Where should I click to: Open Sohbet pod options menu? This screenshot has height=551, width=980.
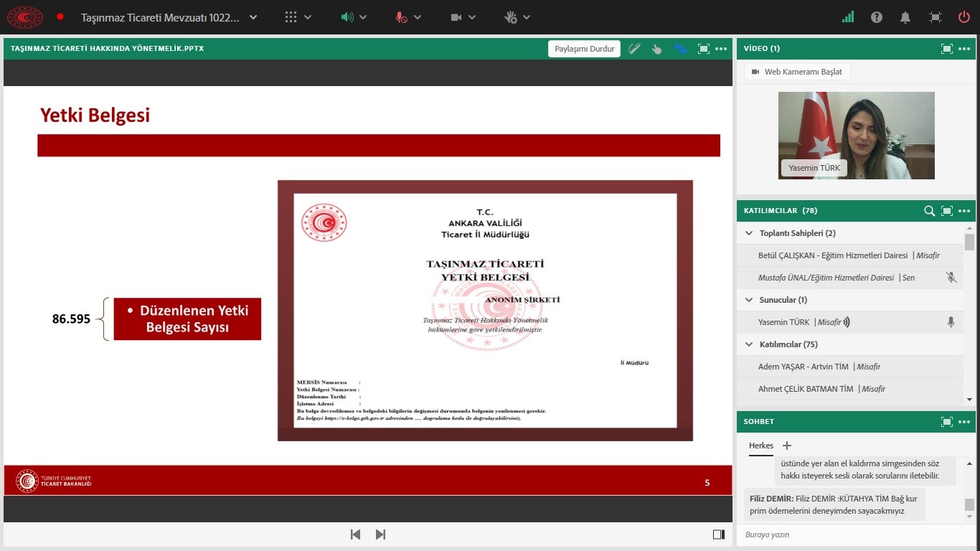964,422
